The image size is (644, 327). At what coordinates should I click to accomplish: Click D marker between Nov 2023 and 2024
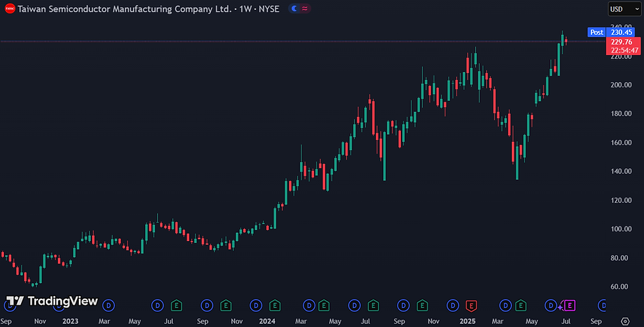[256, 305]
